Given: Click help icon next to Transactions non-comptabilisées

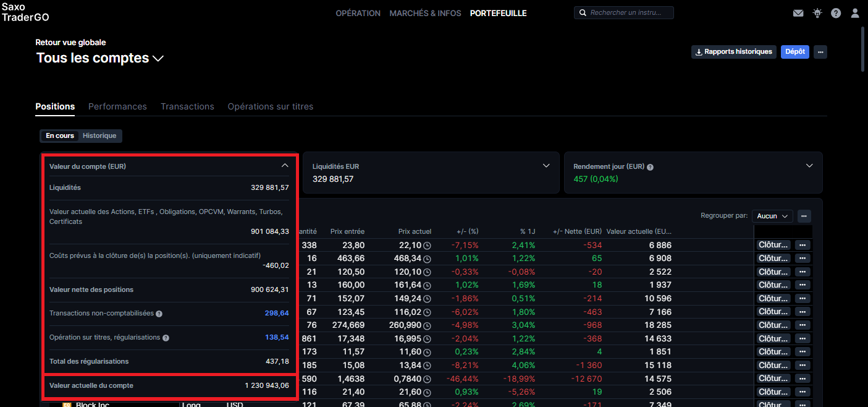Looking at the screenshot, I should click(159, 314).
